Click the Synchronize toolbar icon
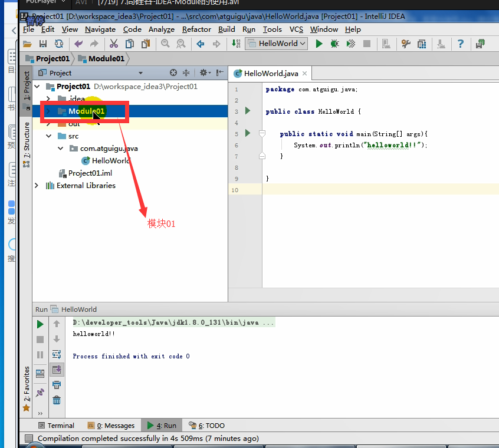499x448 pixels. click(59, 44)
